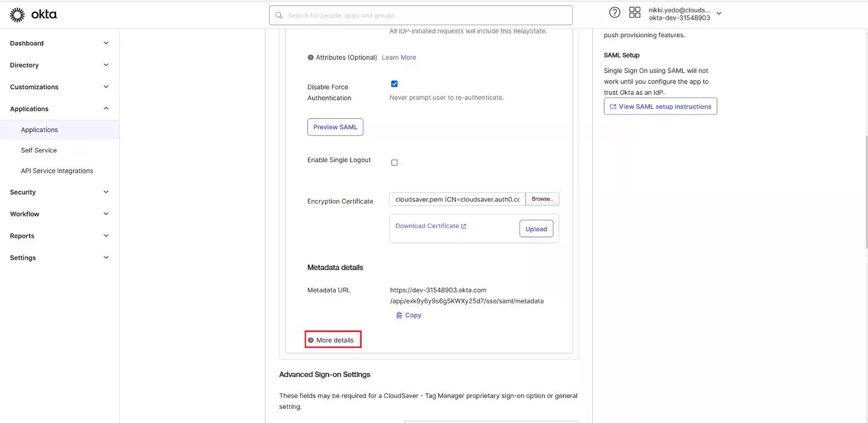Open the apps grid icon

pos(635,13)
